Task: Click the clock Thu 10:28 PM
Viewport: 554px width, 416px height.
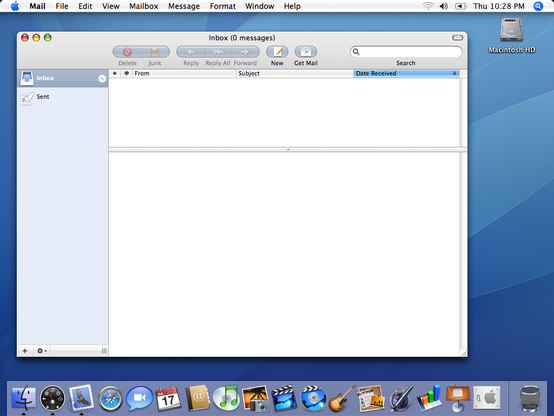Action: pyautogui.click(x=499, y=6)
